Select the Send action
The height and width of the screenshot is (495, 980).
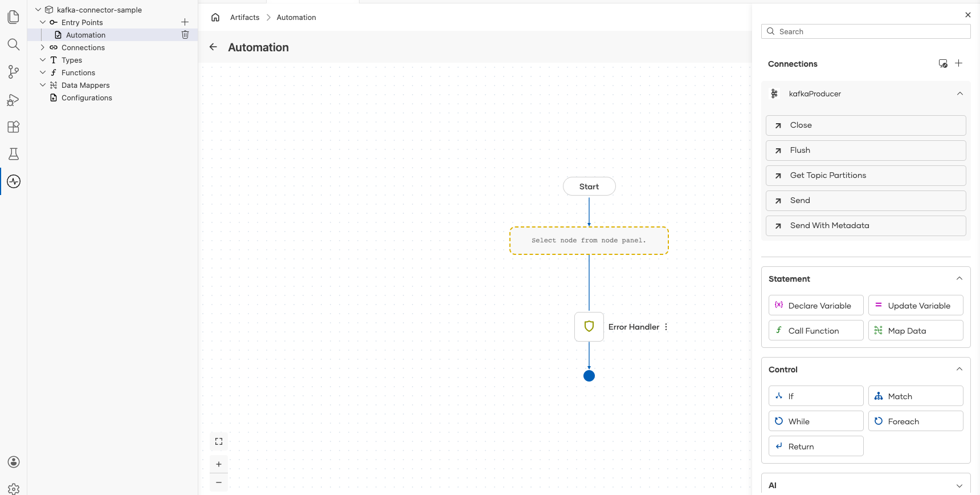pos(866,201)
